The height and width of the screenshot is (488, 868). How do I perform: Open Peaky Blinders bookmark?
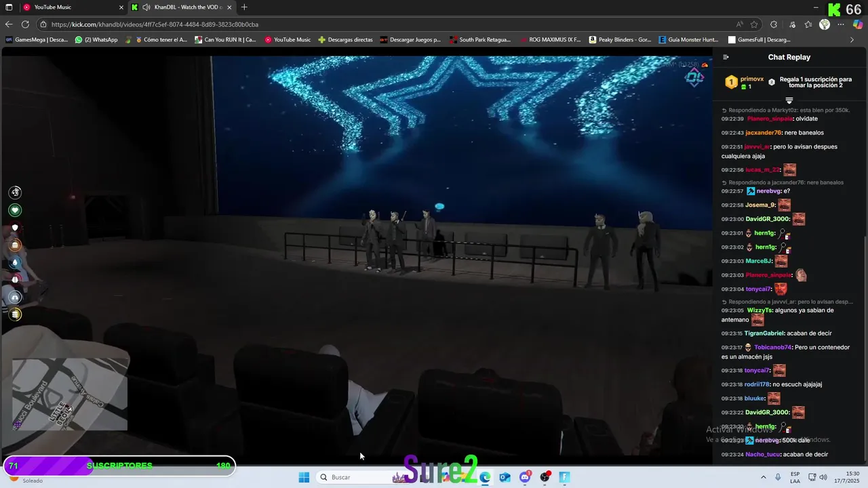(x=620, y=39)
